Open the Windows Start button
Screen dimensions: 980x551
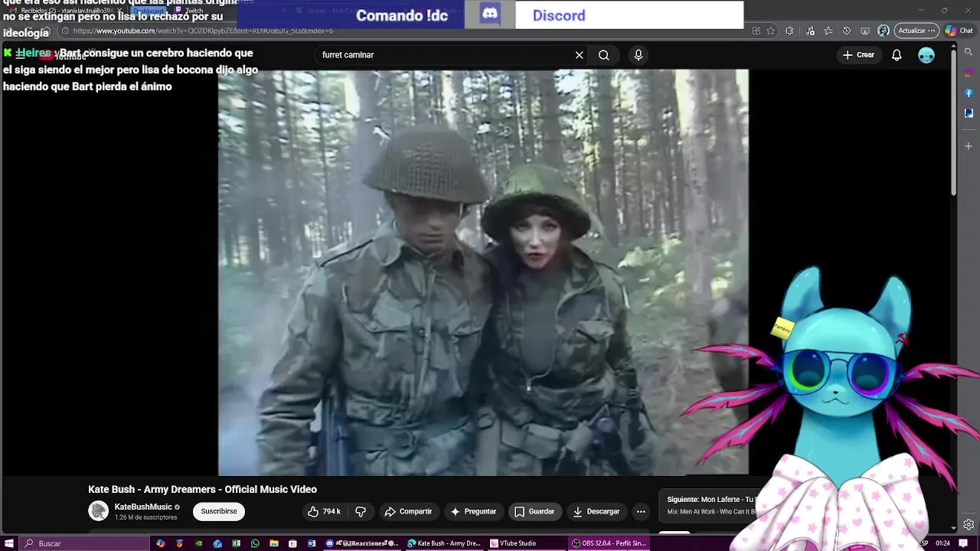(x=10, y=543)
